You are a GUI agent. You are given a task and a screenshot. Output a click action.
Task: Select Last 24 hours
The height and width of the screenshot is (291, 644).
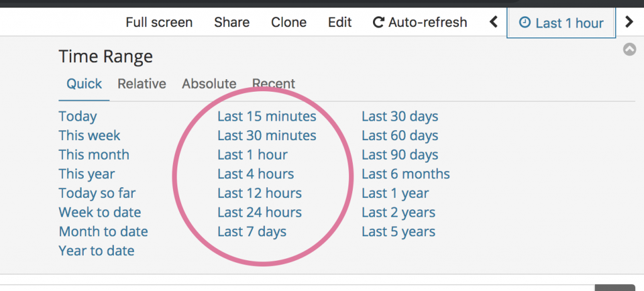[x=260, y=212]
